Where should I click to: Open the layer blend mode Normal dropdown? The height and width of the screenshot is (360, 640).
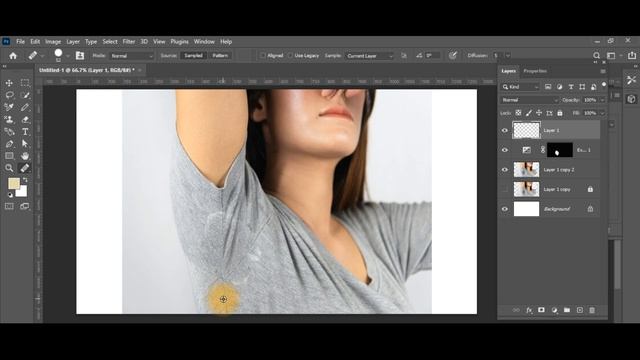(x=529, y=100)
